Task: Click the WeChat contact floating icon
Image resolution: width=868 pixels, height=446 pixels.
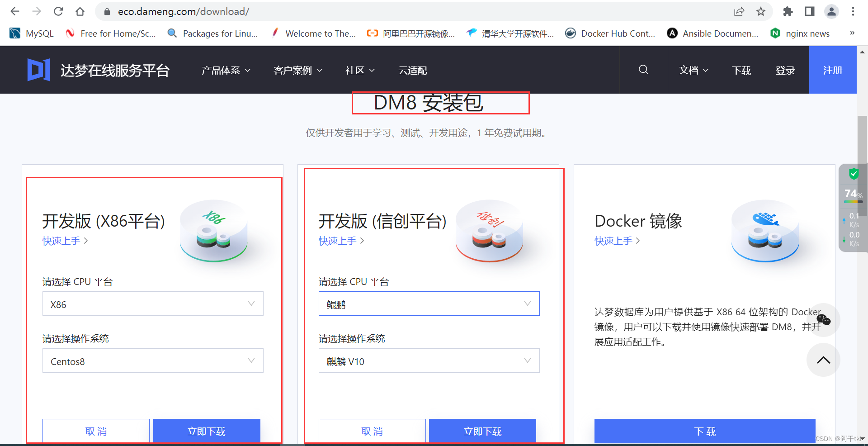Action: pyautogui.click(x=823, y=320)
